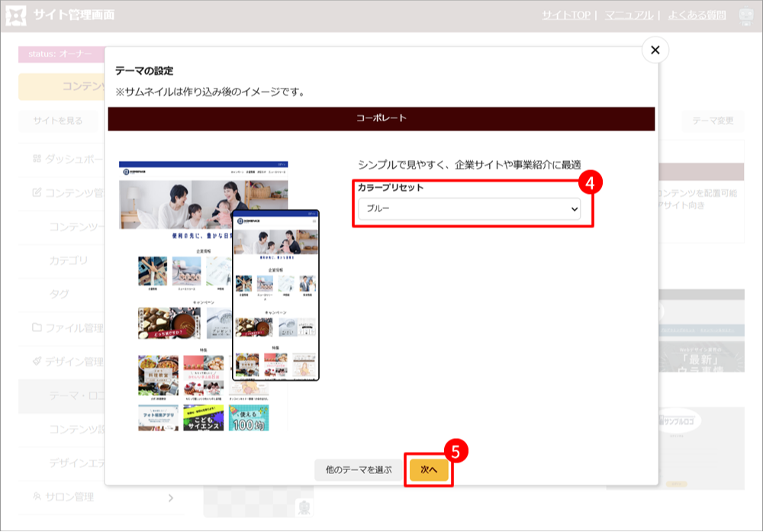Open the user avatar icon in header
The width and height of the screenshot is (763, 532).
[x=746, y=16]
